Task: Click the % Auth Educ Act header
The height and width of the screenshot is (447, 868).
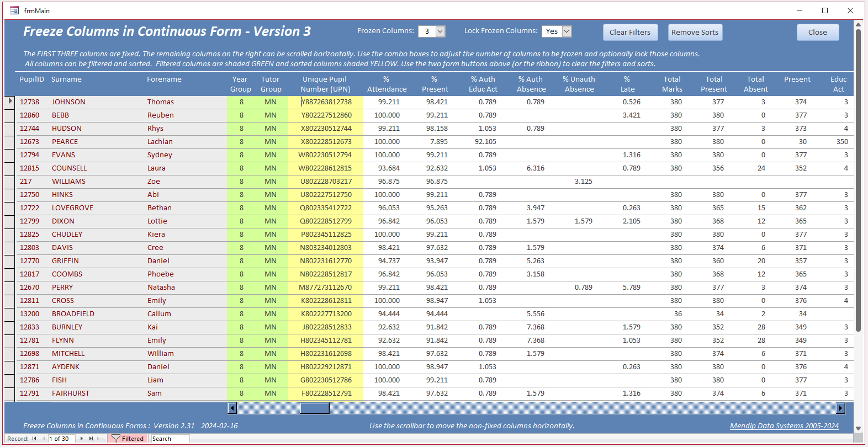Action: (x=483, y=84)
